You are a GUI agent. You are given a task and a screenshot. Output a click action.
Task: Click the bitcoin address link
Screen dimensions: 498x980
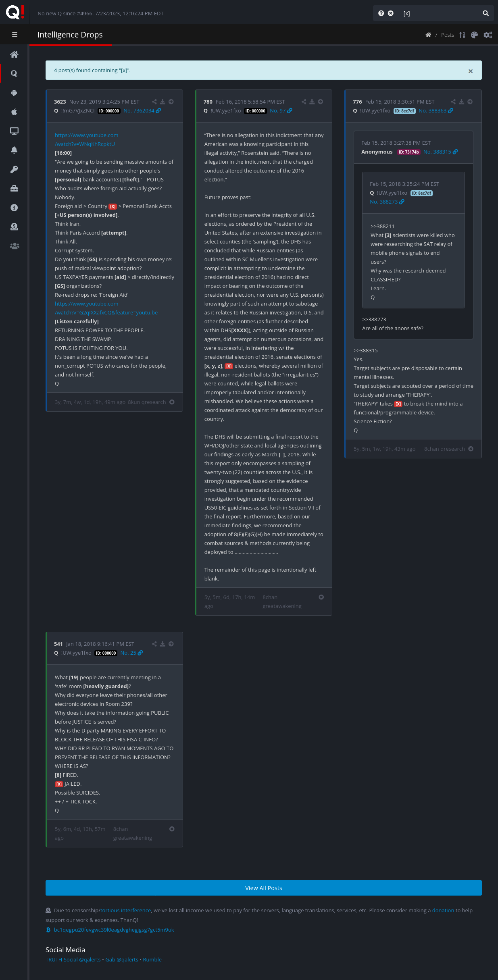pyautogui.click(x=114, y=930)
